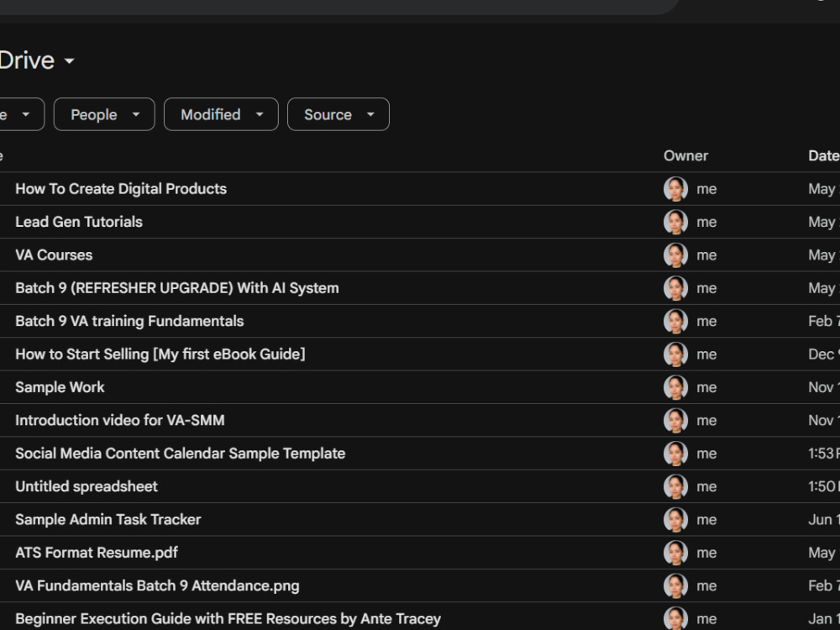Viewport: 840px width, 630px height.
Task: Open the Sample Admin Task Tracker
Action: pyautogui.click(x=108, y=520)
